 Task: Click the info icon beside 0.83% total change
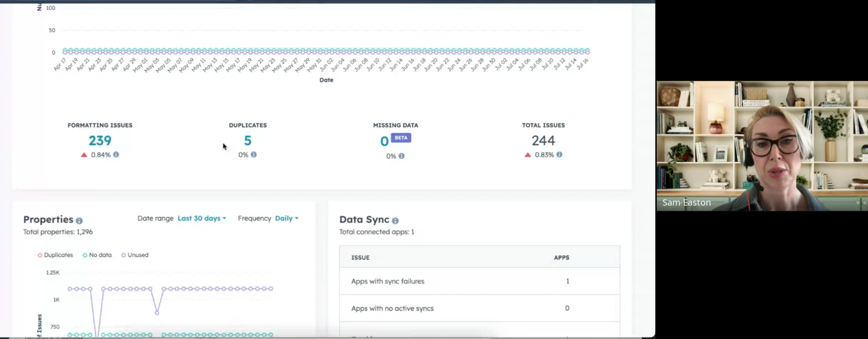[559, 154]
